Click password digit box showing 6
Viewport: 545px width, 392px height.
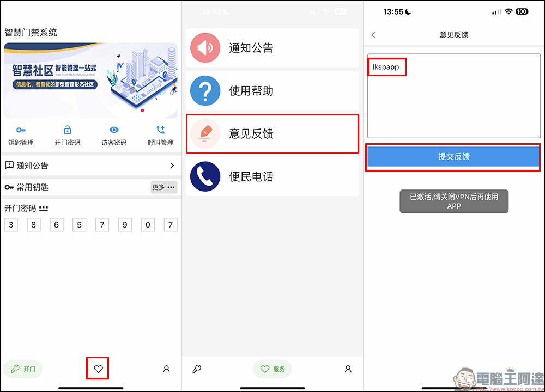coord(56,225)
